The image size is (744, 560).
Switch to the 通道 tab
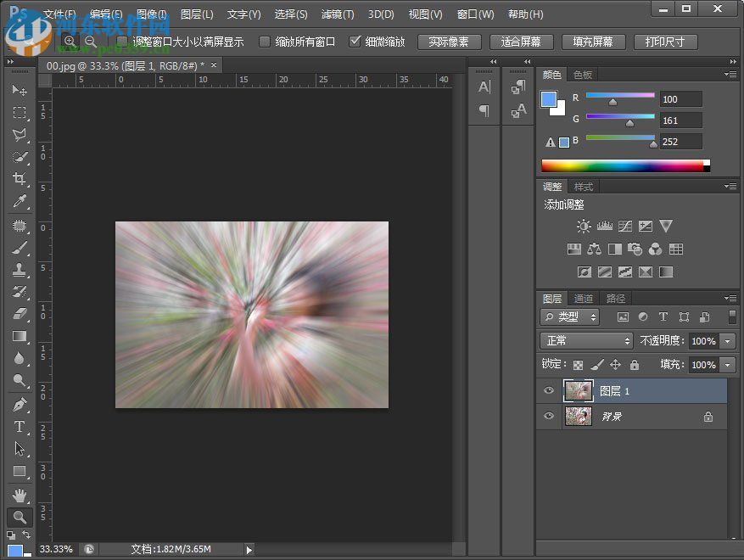pos(584,298)
